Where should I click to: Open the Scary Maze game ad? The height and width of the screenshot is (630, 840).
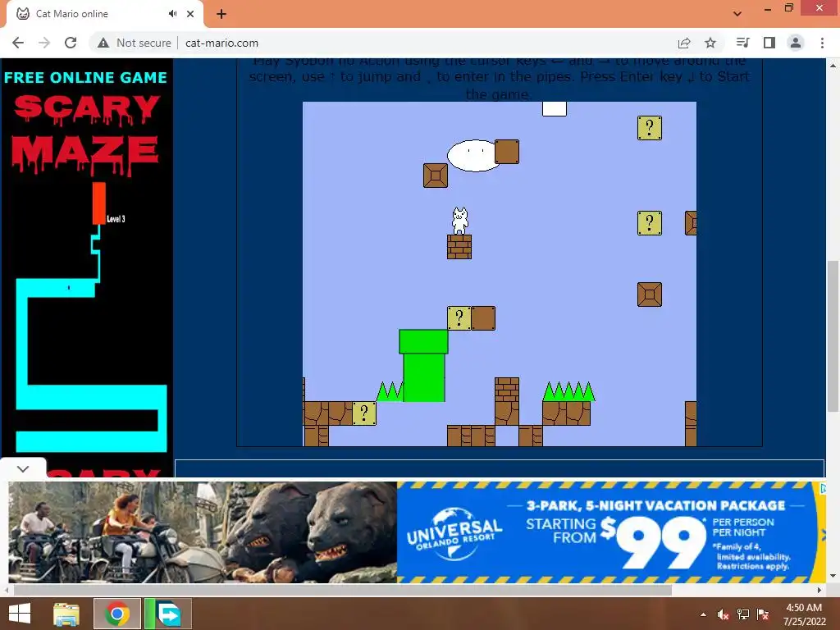click(x=87, y=268)
